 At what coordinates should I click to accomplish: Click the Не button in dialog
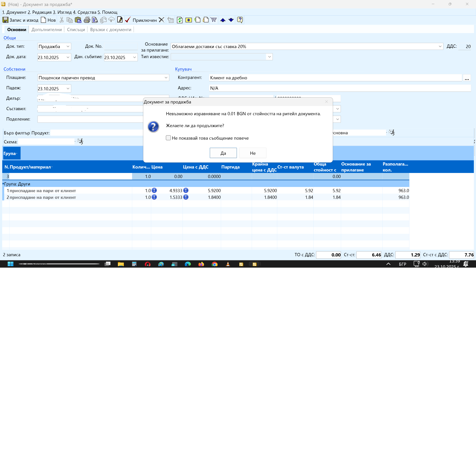pyautogui.click(x=253, y=153)
